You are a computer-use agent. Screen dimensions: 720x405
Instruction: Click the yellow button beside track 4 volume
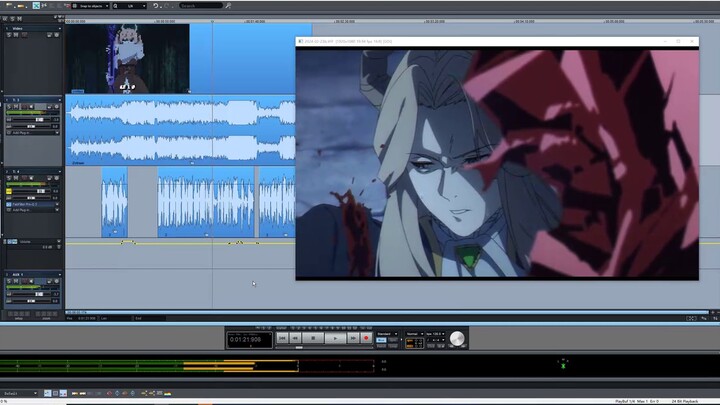coord(9,191)
